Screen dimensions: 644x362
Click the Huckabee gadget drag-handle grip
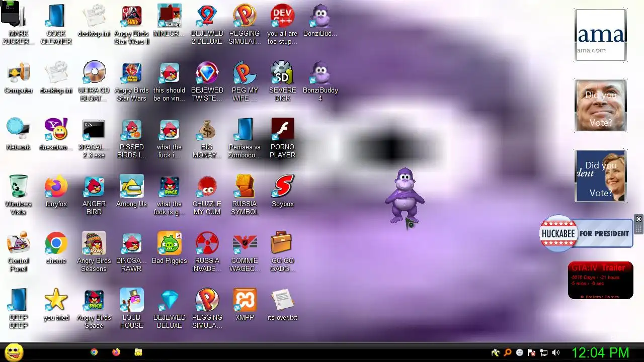coord(638,229)
